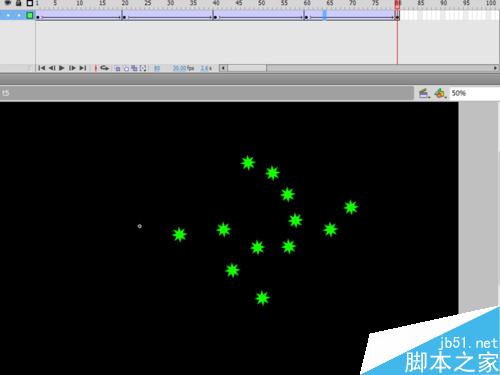Click timeline scrollbar left arrow
500x375 pixels.
[x=223, y=68]
